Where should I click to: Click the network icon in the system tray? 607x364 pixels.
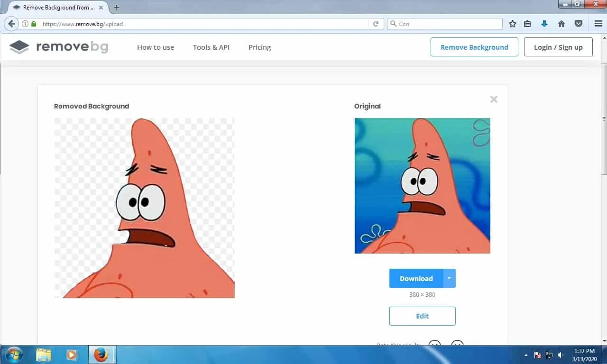click(x=549, y=355)
